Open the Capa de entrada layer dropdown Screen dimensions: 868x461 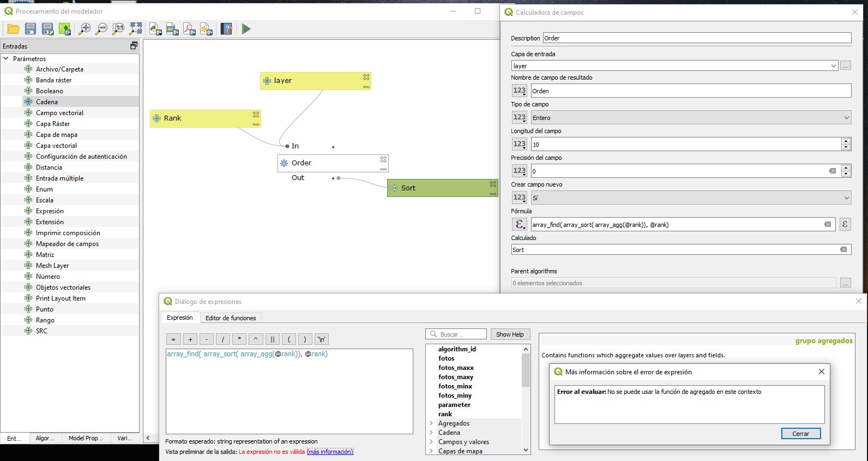point(833,66)
